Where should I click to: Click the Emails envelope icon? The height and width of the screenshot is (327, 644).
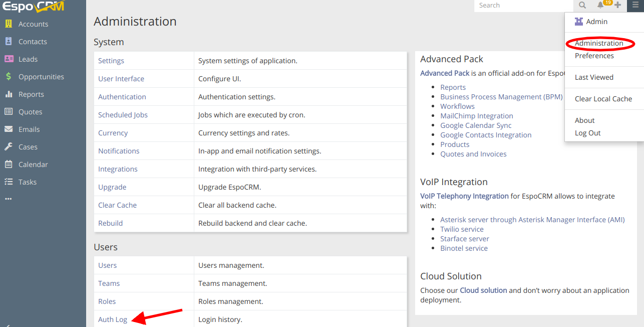pos(9,129)
